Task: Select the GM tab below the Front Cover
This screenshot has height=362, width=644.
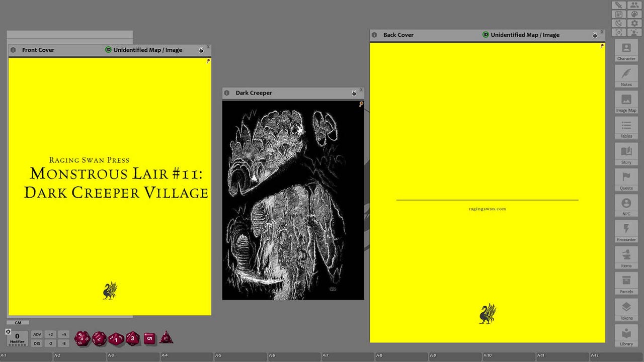Action: pyautogui.click(x=18, y=323)
